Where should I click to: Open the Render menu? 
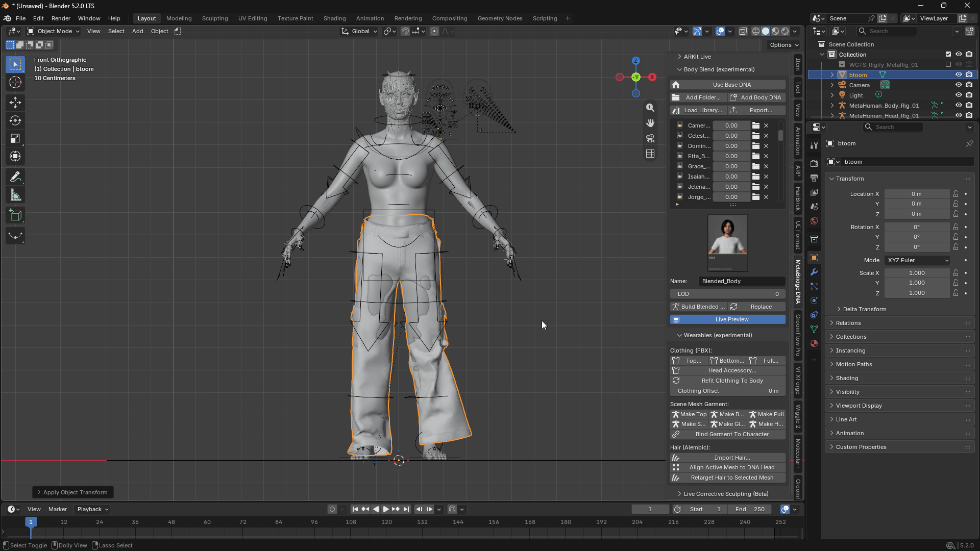click(x=61, y=18)
